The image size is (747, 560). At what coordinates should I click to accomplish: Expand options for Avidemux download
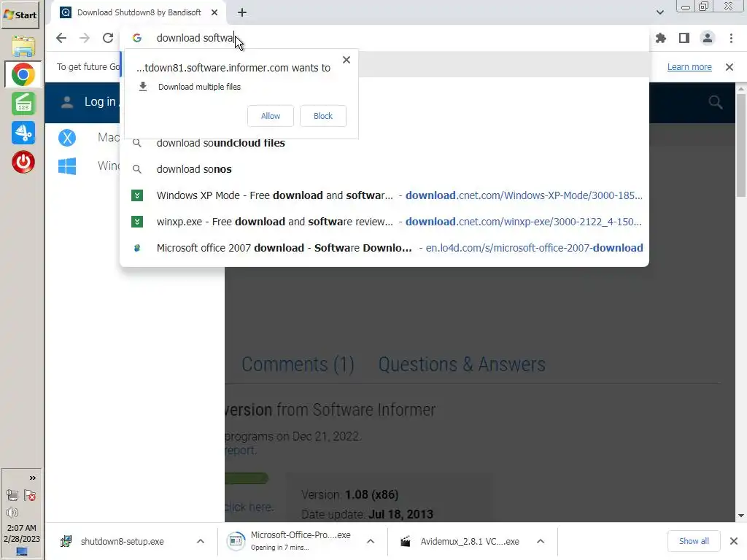click(541, 542)
